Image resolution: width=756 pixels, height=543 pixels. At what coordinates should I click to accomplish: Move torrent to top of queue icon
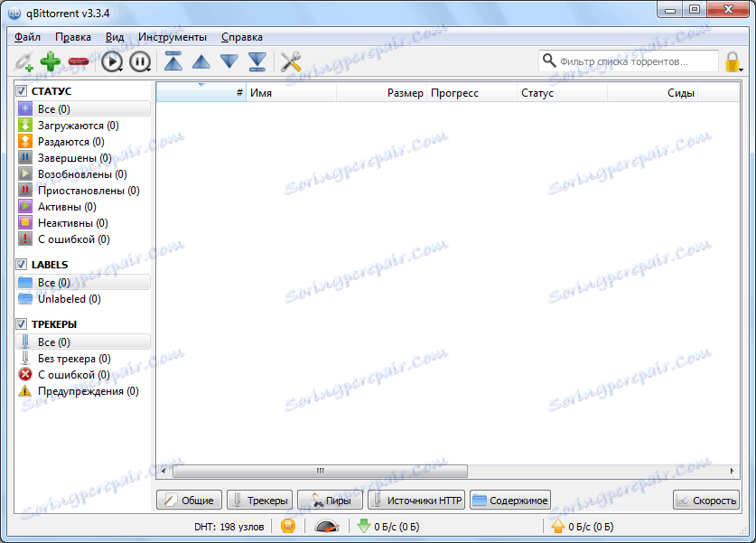(x=173, y=61)
